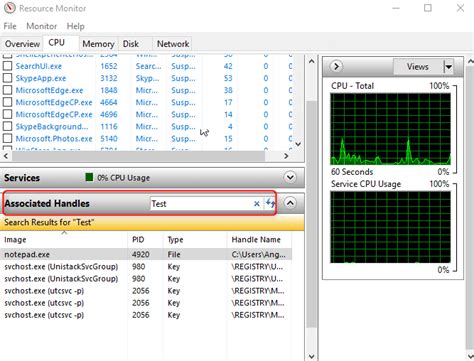The width and height of the screenshot is (474, 361).
Task: Click handles list scroll down arrow
Action: coord(311,356)
